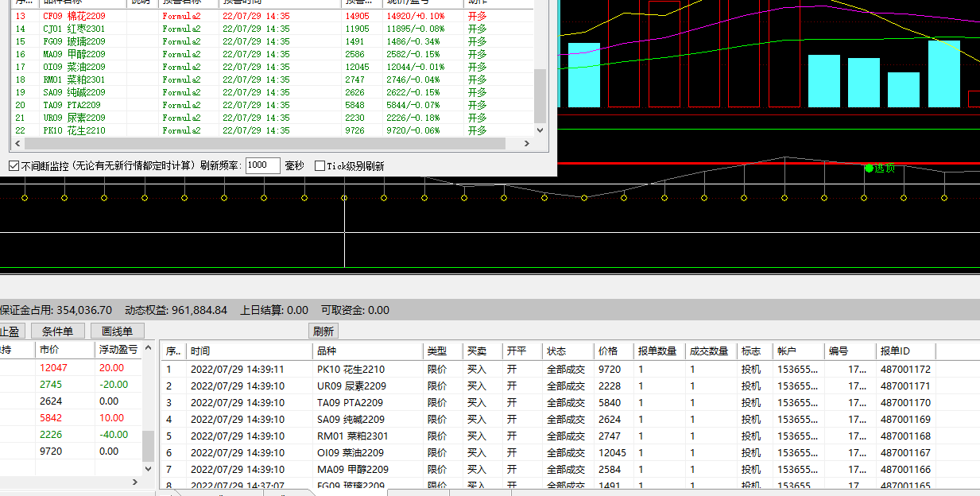Viewport: 980px width, 496px height.
Task: Click the right arrow of the alert list horizontal scrollbar
Action: 526,144
